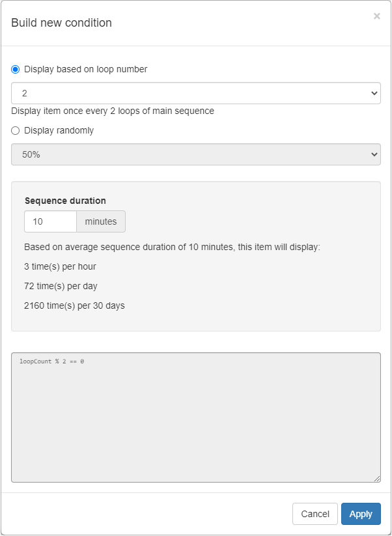Select the Display randomly radio button

[14, 130]
